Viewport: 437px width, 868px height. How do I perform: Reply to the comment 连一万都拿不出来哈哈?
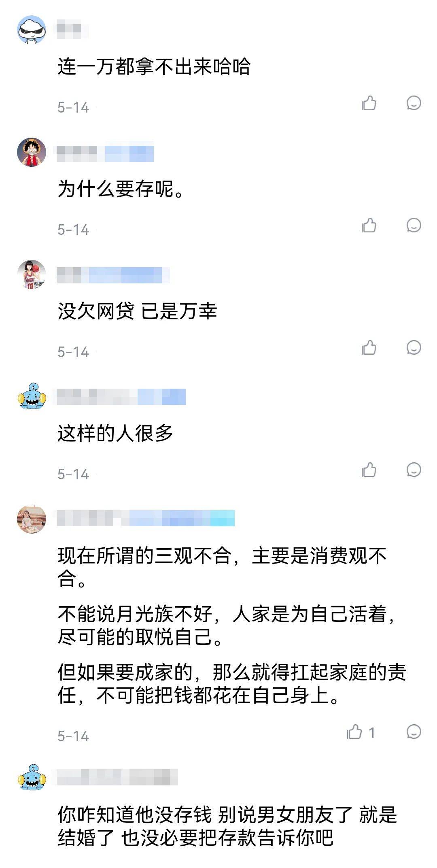414,103
